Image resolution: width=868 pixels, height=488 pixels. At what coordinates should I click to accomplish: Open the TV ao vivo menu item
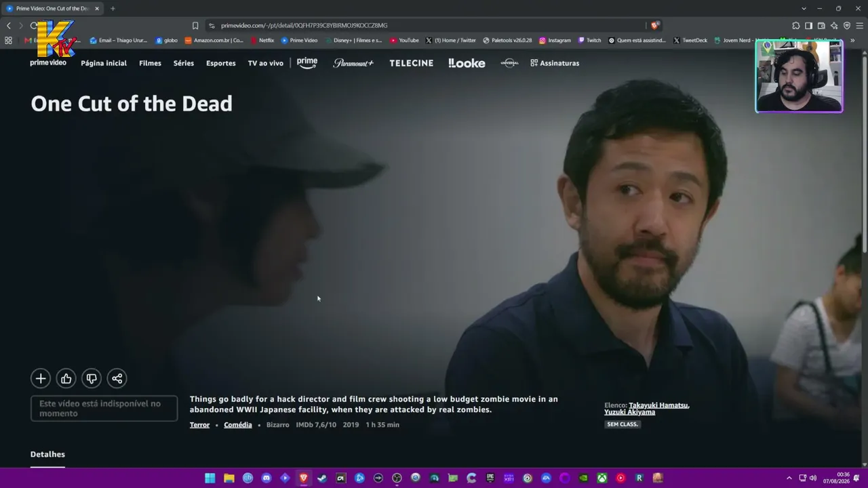(266, 63)
